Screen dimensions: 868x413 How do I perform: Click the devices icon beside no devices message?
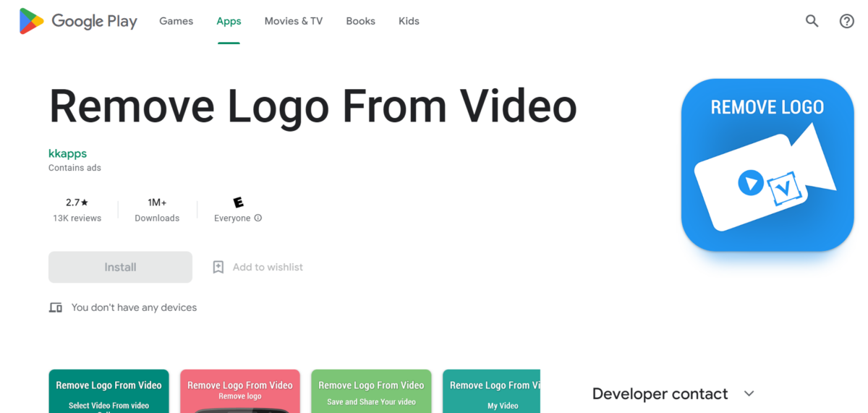pos(56,307)
